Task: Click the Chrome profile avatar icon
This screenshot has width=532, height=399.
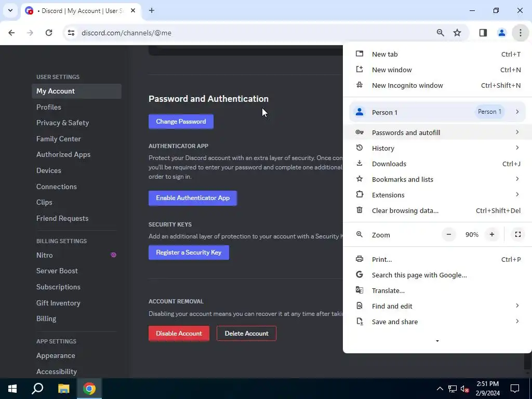Action: coord(501,33)
